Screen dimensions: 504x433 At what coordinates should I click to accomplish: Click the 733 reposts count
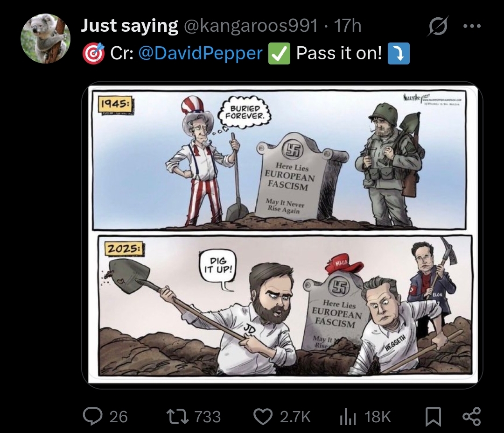click(x=208, y=417)
